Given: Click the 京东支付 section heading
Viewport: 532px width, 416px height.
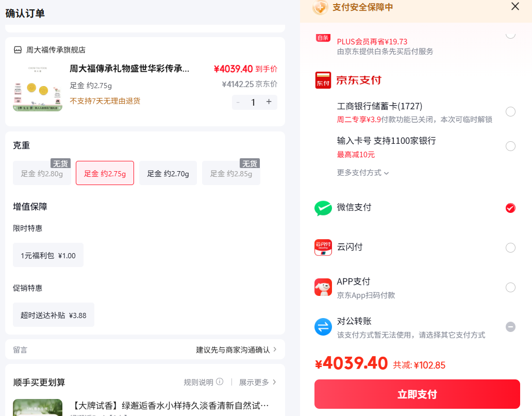Looking at the screenshot, I should pyautogui.click(x=359, y=80).
